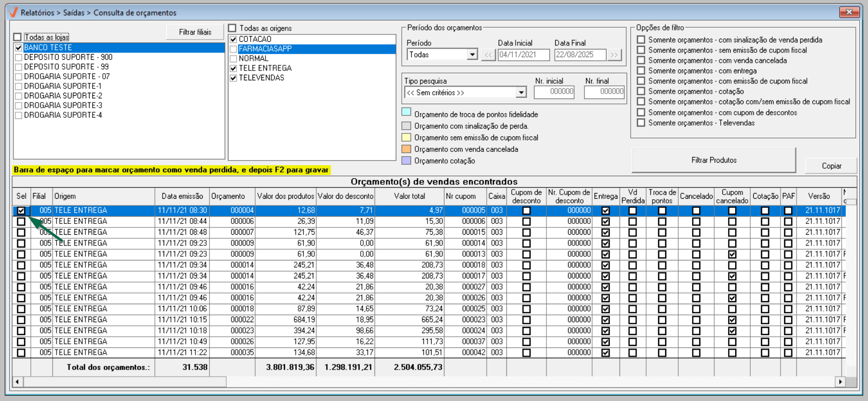Enable filter Somente orçamentos com venda cancelada
The image size is (868, 401).
pyautogui.click(x=641, y=60)
